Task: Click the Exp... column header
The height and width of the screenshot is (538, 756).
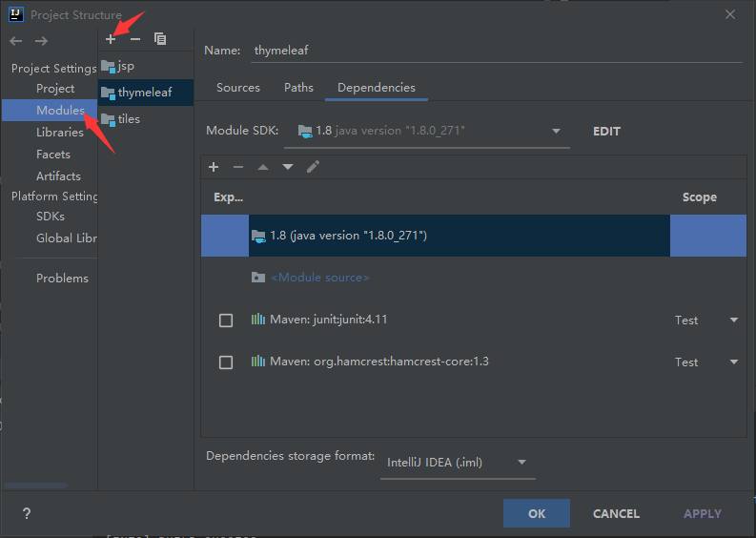Action: click(x=228, y=197)
